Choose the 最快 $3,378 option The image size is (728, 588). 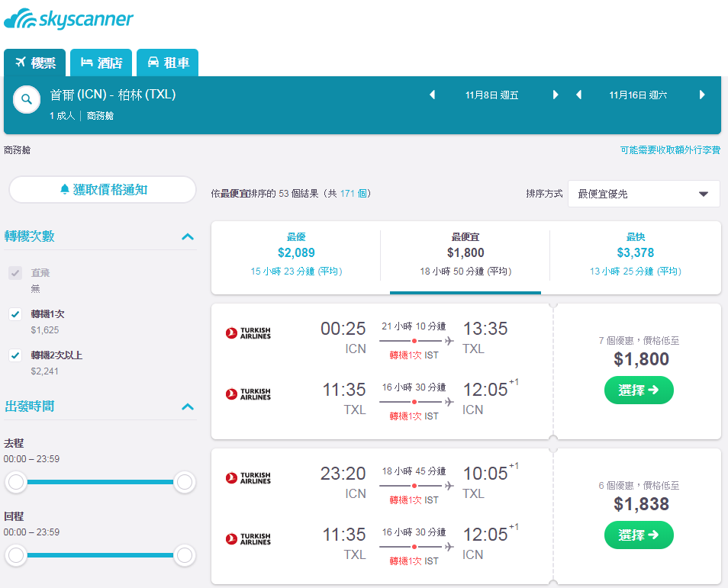coord(635,254)
